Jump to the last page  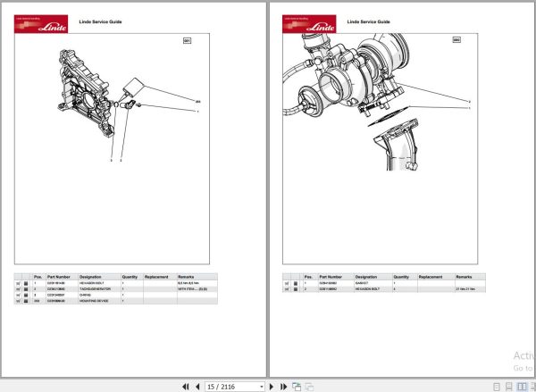coord(283,387)
